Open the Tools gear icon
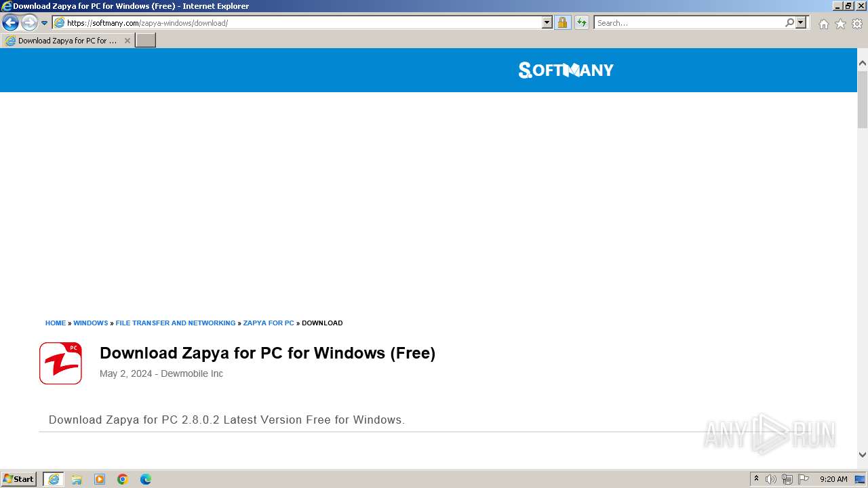The height and width of the screenshot is (488, 868). point(857,24)
